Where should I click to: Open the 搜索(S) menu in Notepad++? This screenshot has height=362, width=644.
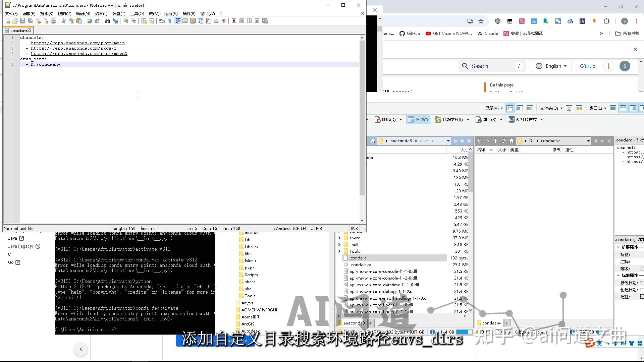pyautogui.click(x=47, y=14)
